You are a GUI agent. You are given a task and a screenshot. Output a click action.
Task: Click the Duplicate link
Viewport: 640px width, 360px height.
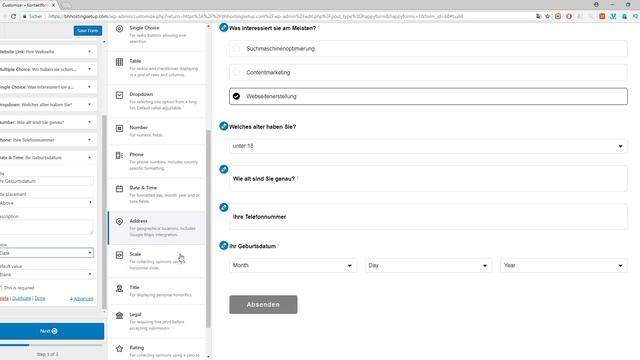22,298
